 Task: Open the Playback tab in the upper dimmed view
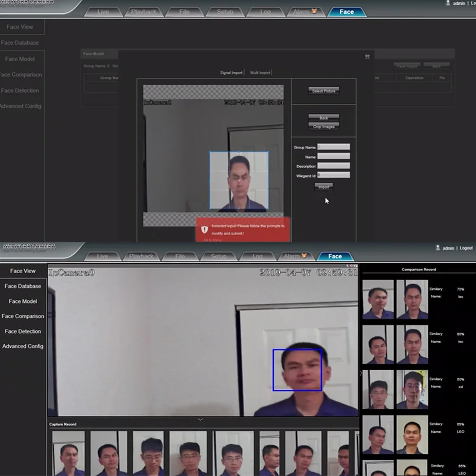click(x=144, y=12)
